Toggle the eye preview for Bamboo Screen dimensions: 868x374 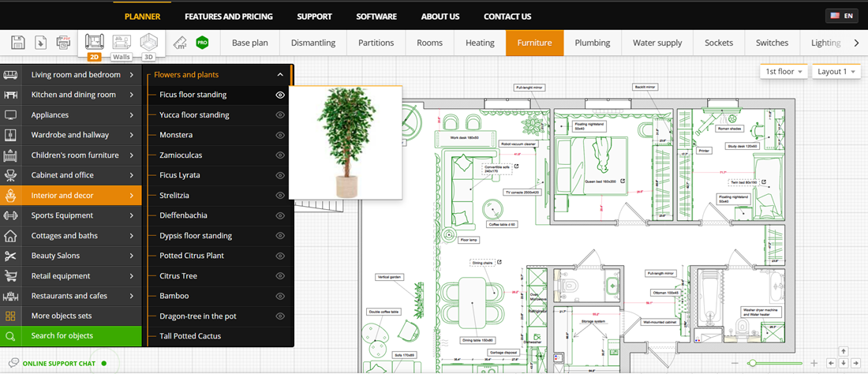pos(280,296)
